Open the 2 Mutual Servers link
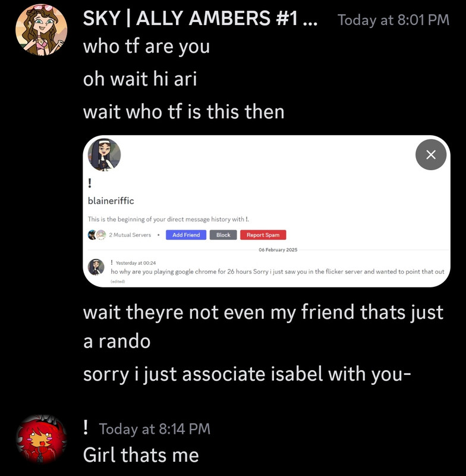 130,235
